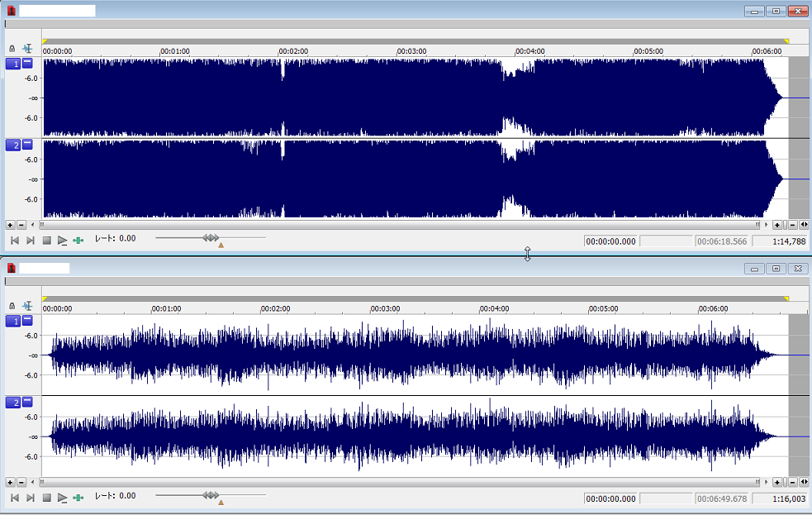Collapse channel 1 in the lower window
Viewport: 812px width, 515px height.
[27, 320]
